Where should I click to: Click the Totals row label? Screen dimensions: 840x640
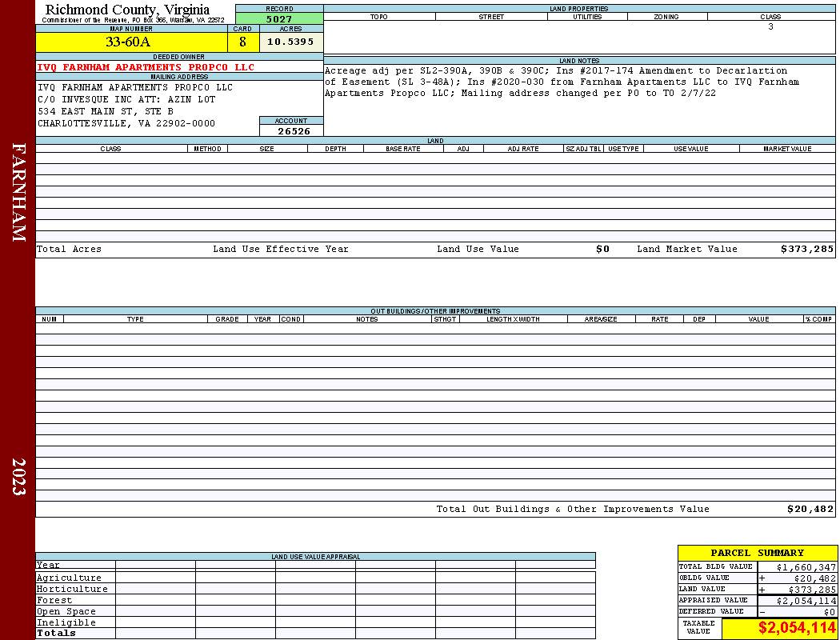[56, 634]
